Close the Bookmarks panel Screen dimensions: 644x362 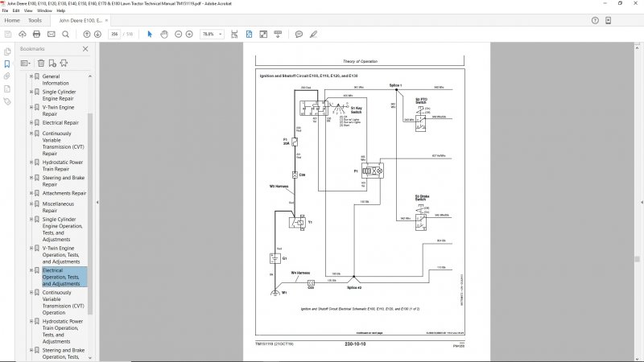click(85, 49)
